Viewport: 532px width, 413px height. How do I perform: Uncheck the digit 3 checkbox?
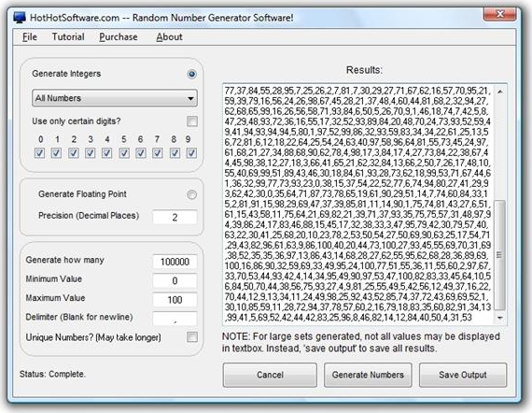coord(91,153)
